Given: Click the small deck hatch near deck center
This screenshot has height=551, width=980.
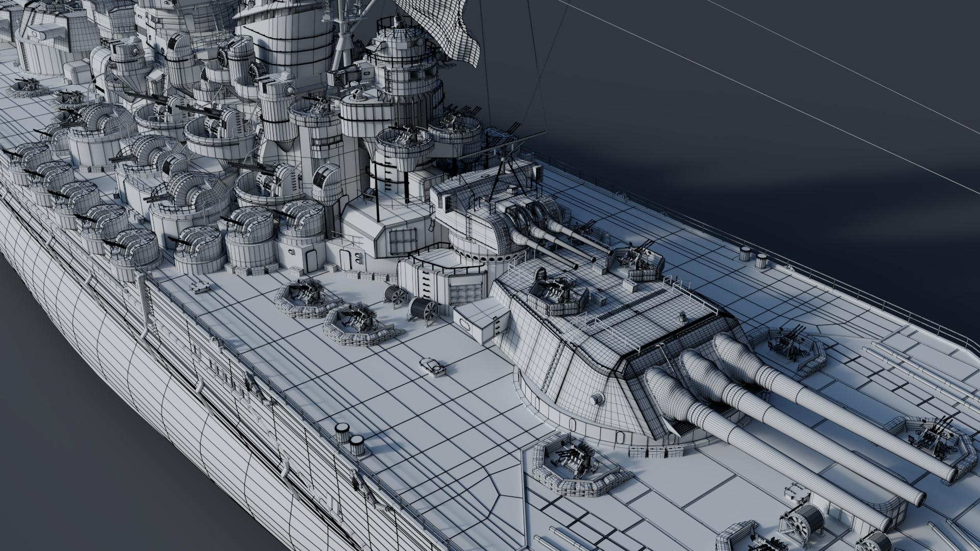Looking at the screenshot, I should (x=433, y=366).
